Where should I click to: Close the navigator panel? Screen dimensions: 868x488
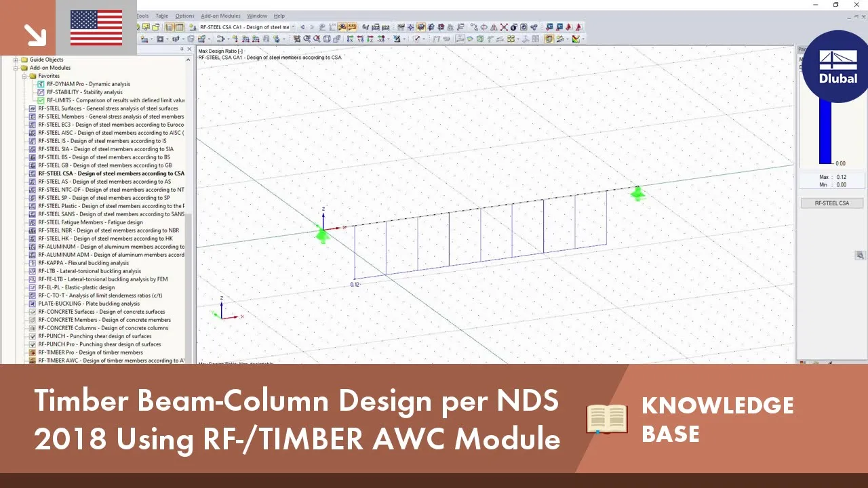190,49
